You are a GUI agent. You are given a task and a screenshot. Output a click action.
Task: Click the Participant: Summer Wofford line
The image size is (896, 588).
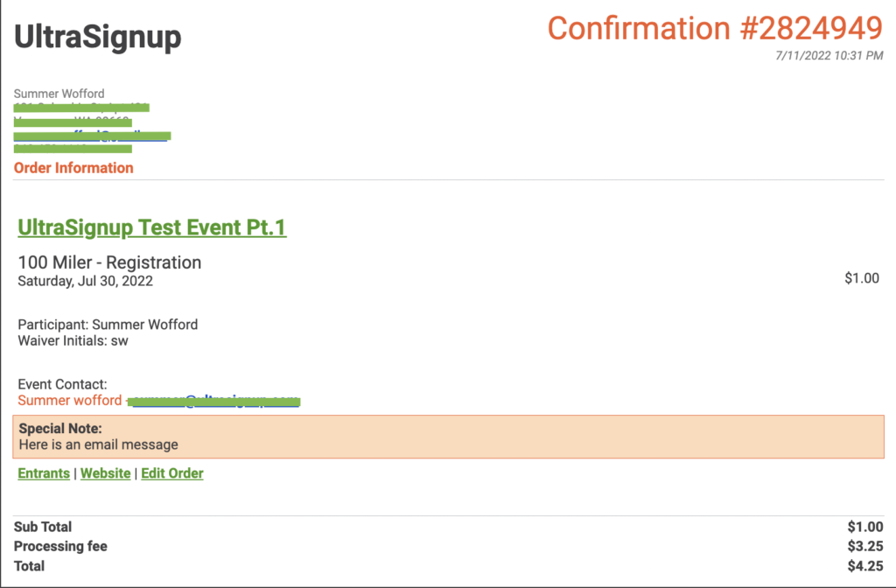click(108, 325)
